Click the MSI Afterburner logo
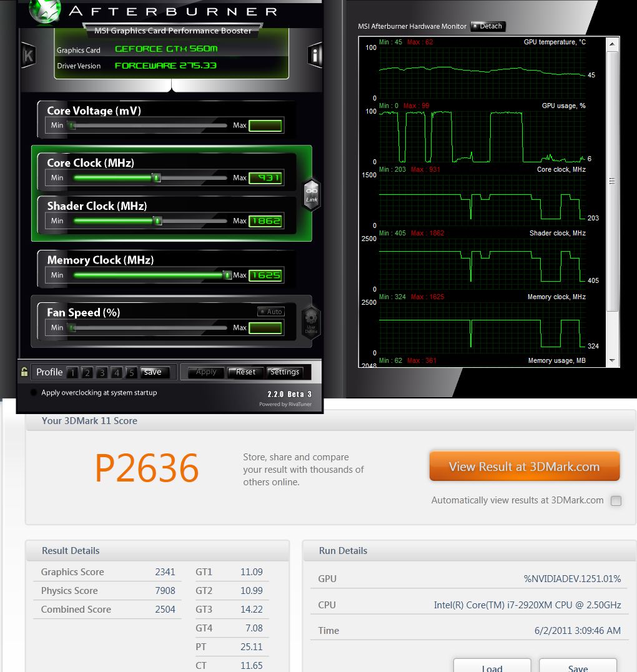This screenshot has height=672, width=637. point(44,11)
